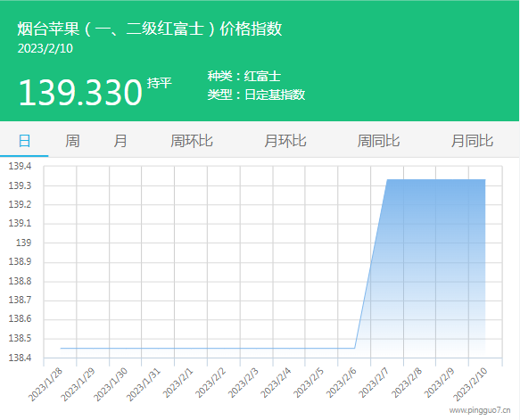This screenshot has height=420, width=520.
Task: Click the x-axis date 2023/1/31
Action: [x=144, y=384]
